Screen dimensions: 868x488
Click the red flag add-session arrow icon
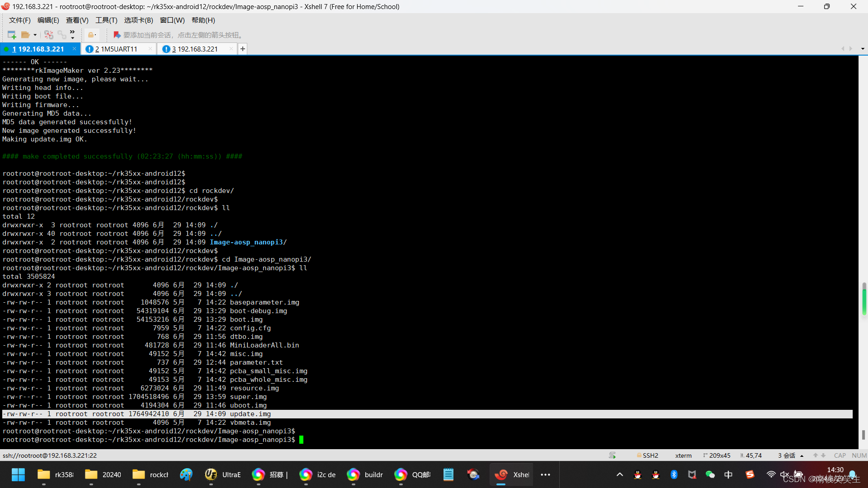[117, 35]
